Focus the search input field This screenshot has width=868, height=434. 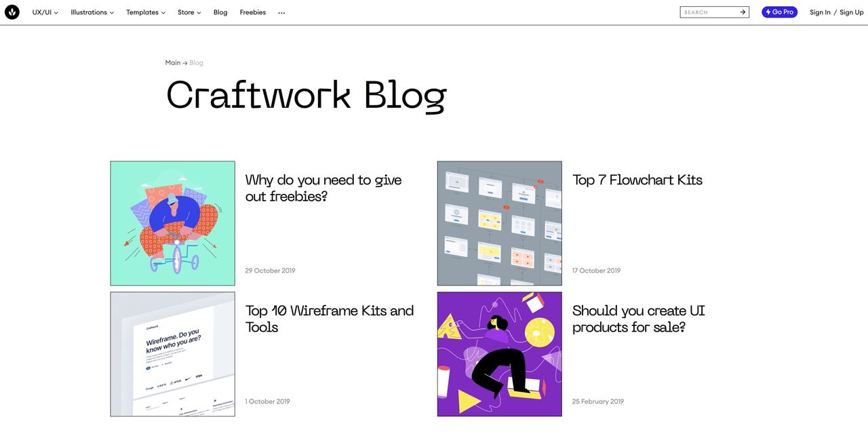click(709, 12)
